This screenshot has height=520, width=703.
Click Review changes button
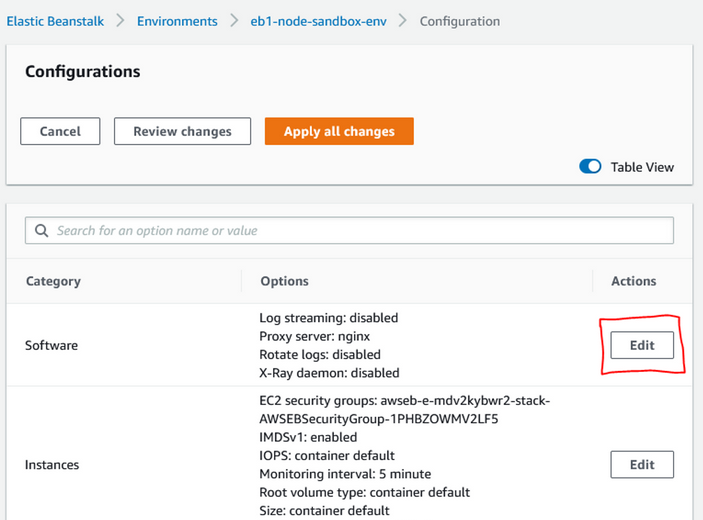click(x=182, y=131)
